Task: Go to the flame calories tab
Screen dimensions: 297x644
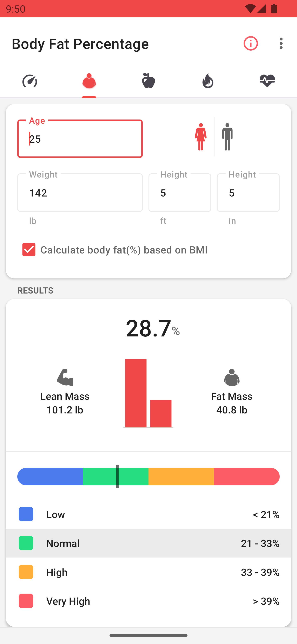Action: (x=208, y=81)
